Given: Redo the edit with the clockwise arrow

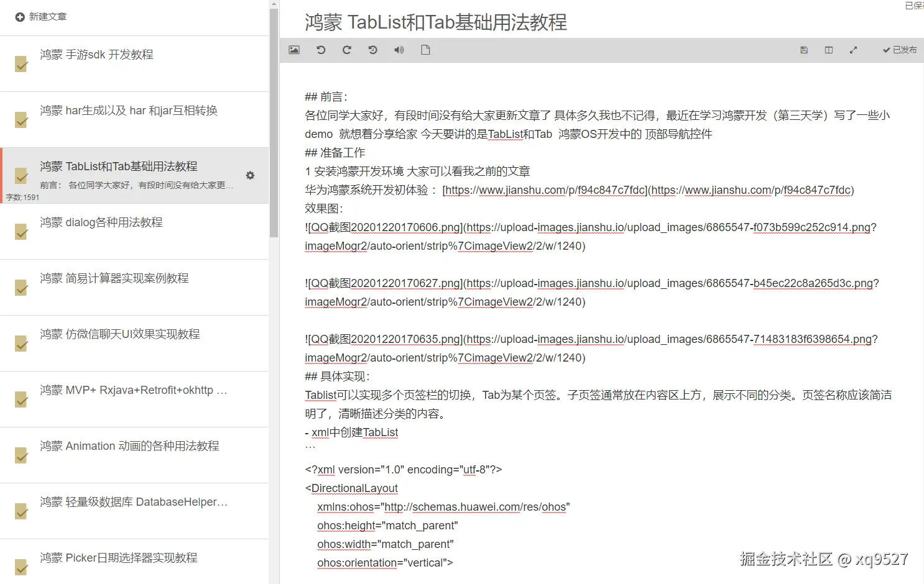Looking at the screenshot, I should pos(347,50).
